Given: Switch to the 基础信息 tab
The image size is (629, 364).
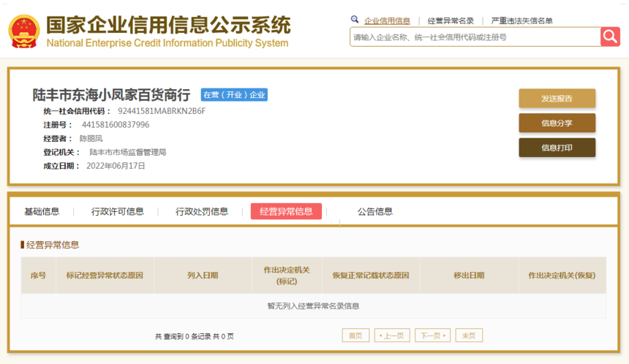Looking at the screenshot, I should coord(42,211).
